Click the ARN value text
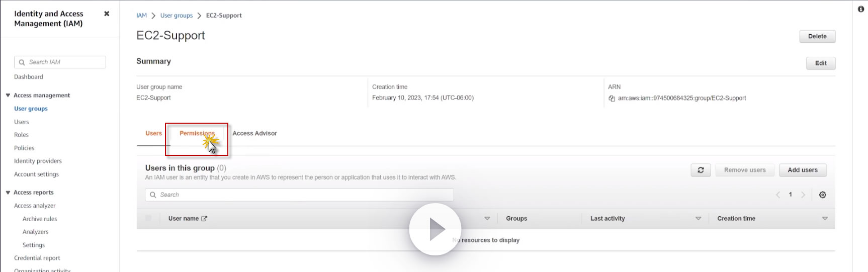This screenshot has width=868, height=272. (682, 99)
